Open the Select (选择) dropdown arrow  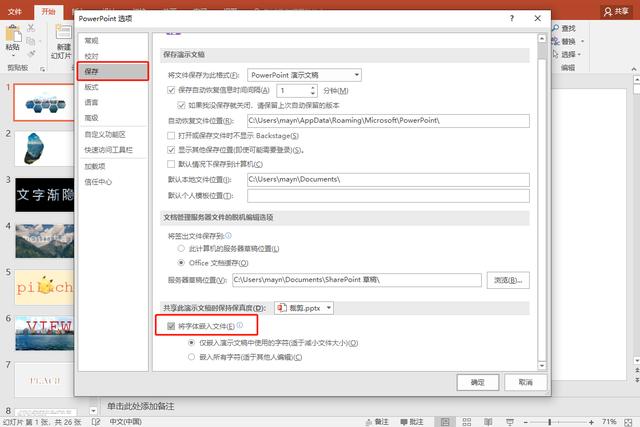(579, 54)
